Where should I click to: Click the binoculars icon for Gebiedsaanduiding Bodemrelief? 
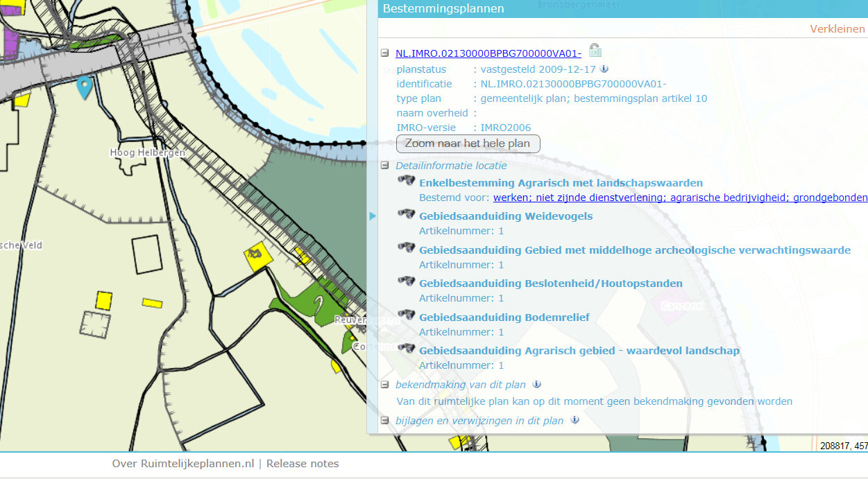click(x=407, y=315)
